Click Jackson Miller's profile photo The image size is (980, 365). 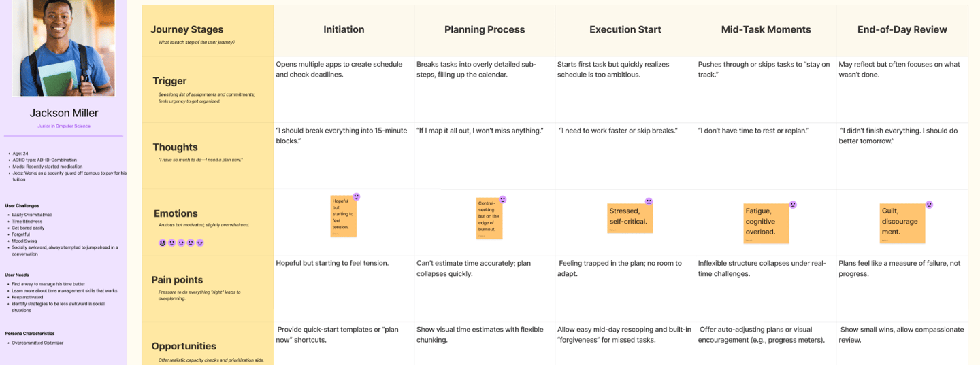pos(63,48)
